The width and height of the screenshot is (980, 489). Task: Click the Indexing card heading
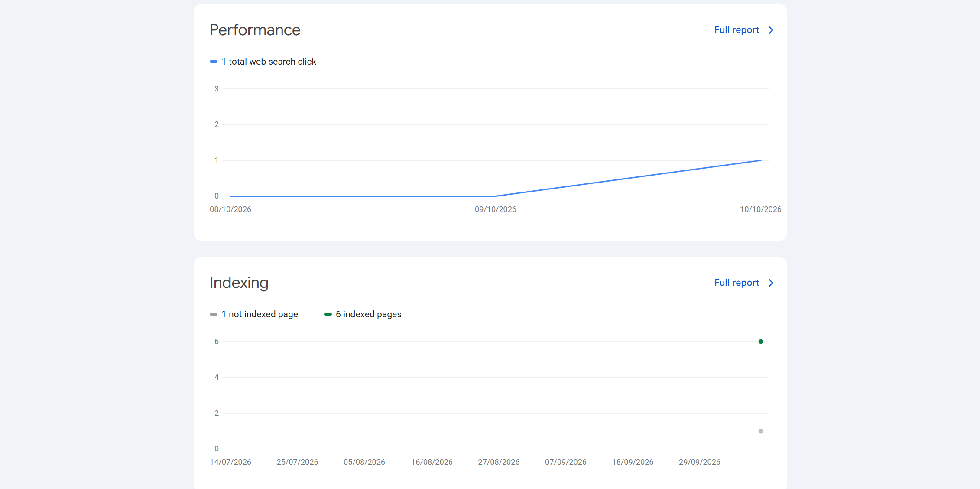pyautogui.click(x=239, y=283)
